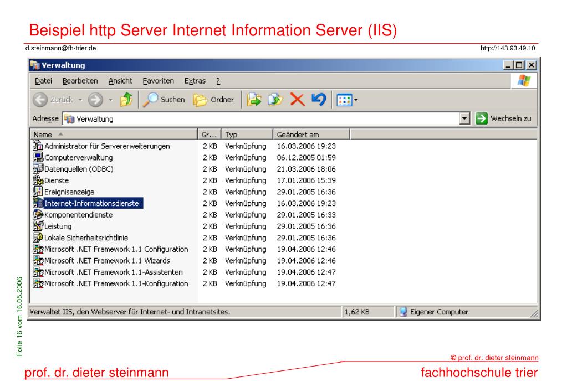Click the Internet-Informationsdienste name text
This screenshot has width=567, height=392.
(x=91, y=203)
